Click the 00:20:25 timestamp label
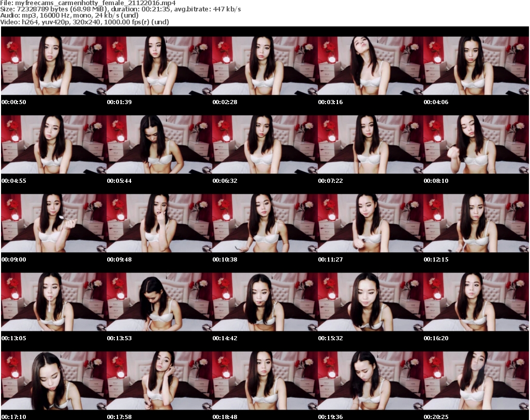 coord(436,417)
